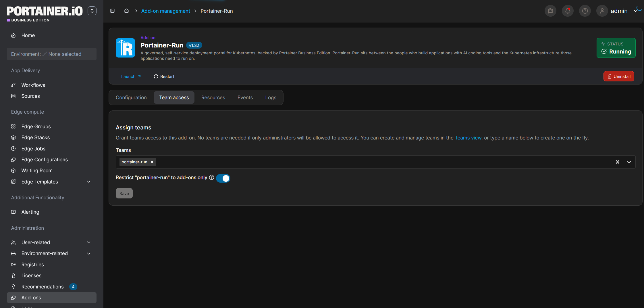Open Add-ons in sidebar

(x=52, y=298)
